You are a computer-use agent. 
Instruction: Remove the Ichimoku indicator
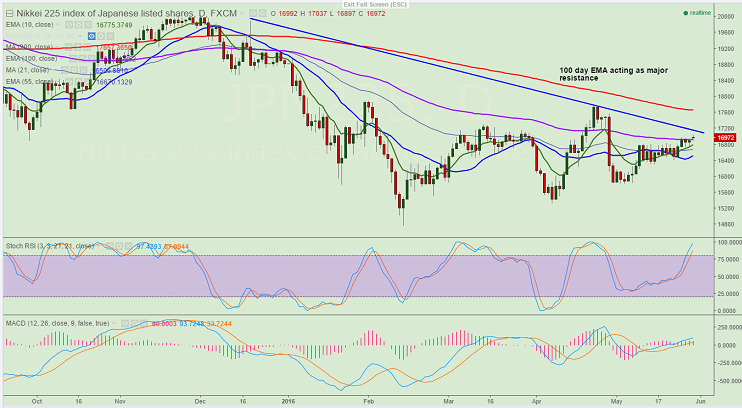tap(110, 36)
